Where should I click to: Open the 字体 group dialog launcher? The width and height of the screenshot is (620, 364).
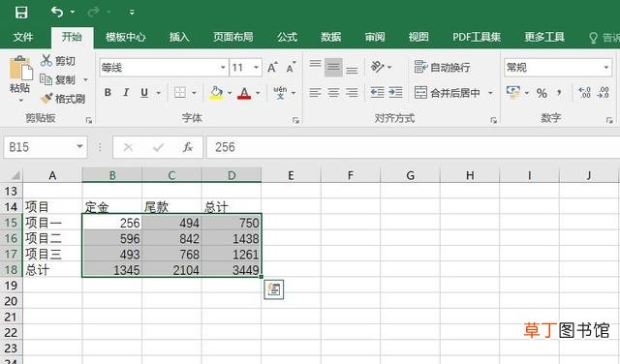tap(295, 120)
